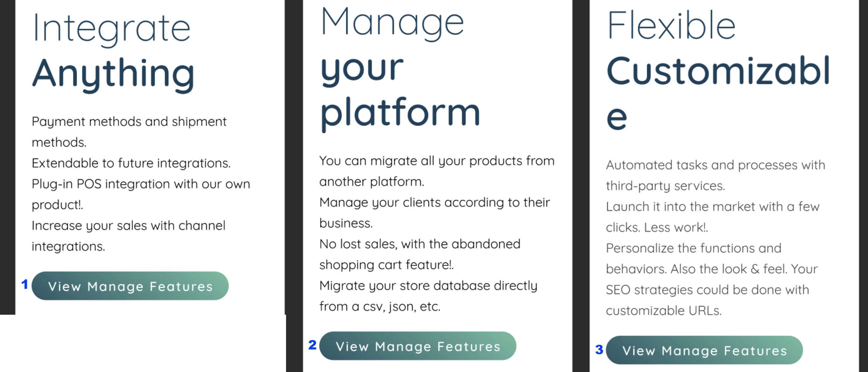Click the Personalize the functions and behaviors text

(712, 258)
